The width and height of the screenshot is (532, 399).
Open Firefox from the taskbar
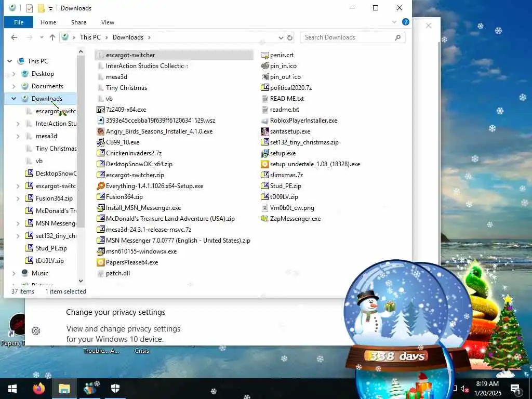(x=38, y=388)
